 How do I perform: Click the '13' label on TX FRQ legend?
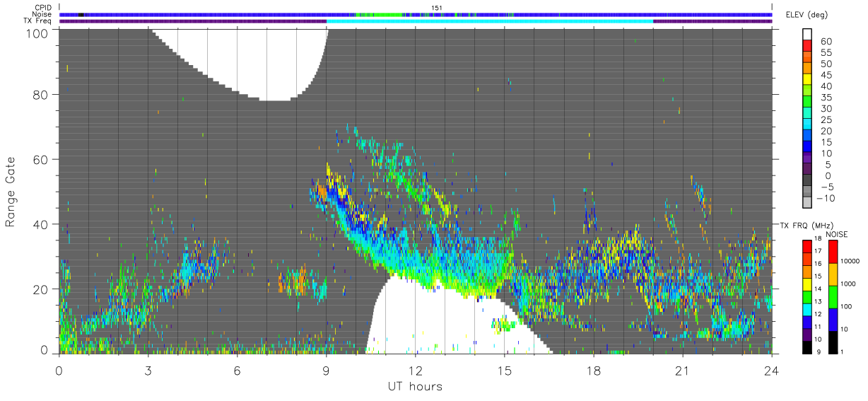click(819, 302)
